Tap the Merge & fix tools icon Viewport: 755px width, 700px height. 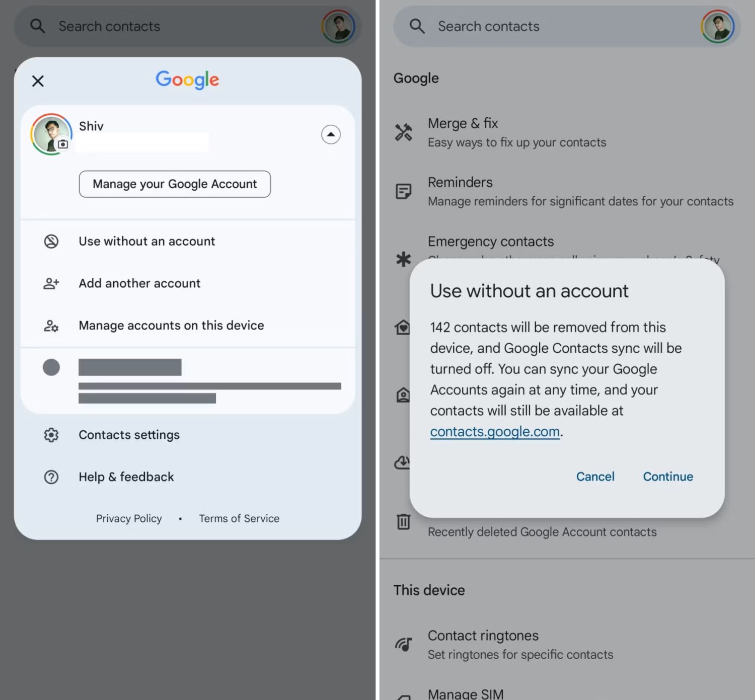[403, 132]
